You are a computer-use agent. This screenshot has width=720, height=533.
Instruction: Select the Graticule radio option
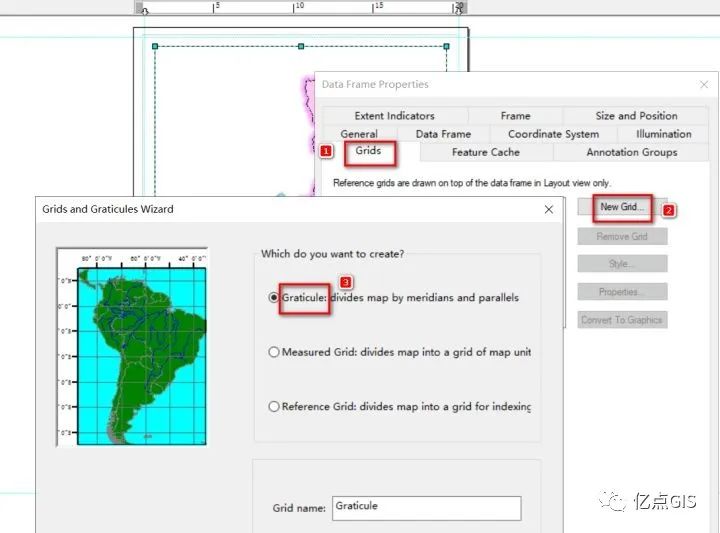coord(274,297)
